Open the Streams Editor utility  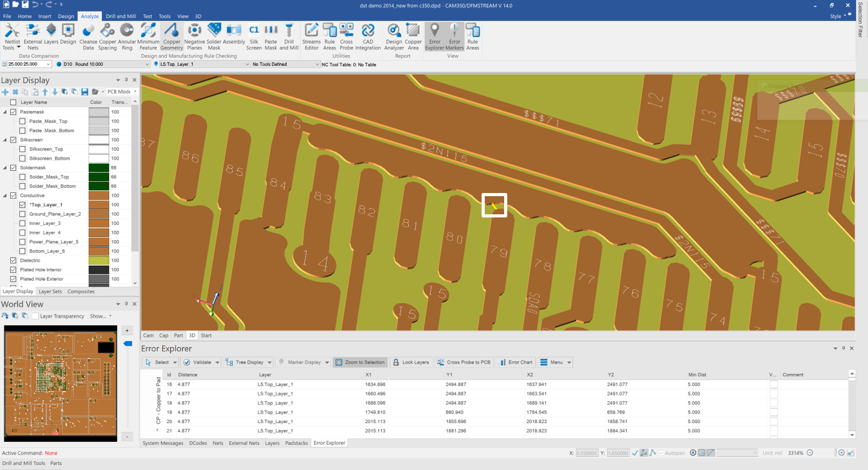click(x=311, y=36)
